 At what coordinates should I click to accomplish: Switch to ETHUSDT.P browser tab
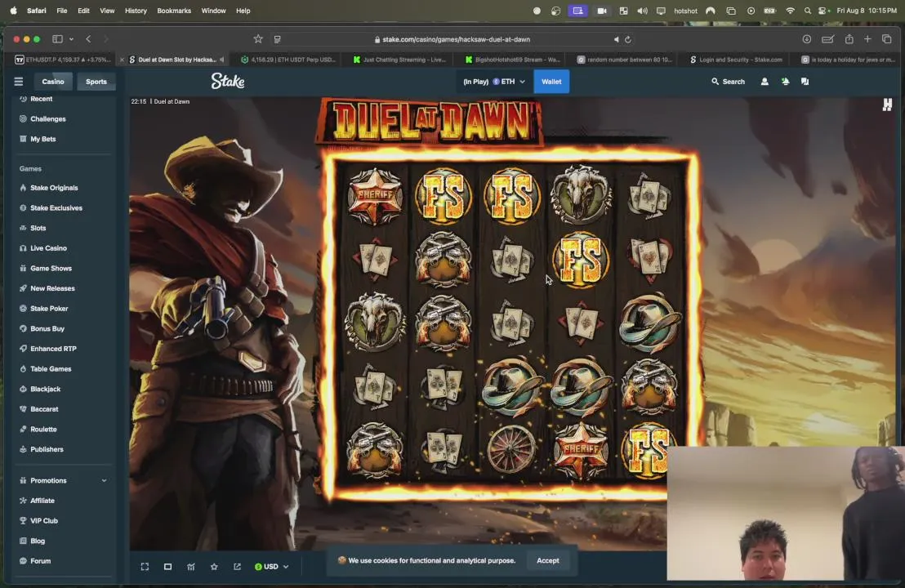[64, 60]
